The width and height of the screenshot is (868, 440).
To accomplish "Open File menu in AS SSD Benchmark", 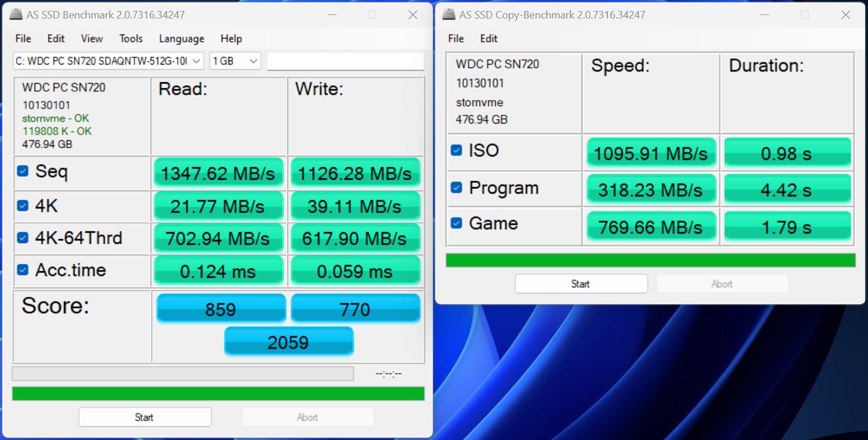I will point(23,39).
